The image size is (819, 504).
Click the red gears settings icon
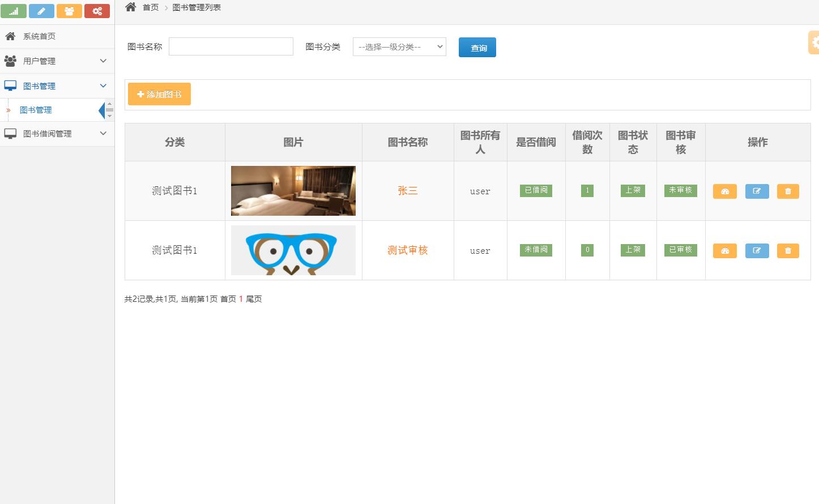(x=97, y=10)
